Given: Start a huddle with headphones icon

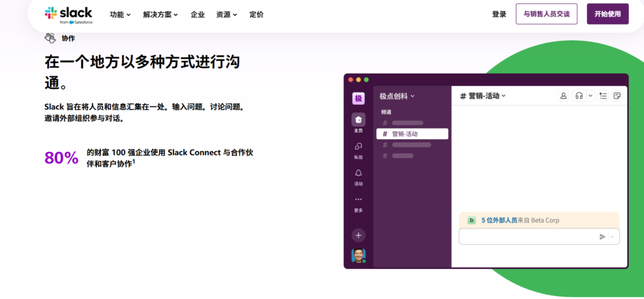Looking at the screenshot, I should click(579, 96).
